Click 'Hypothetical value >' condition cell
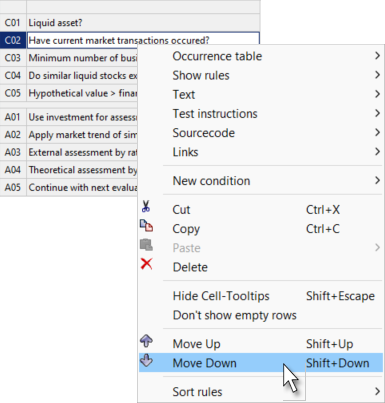Viewport: 385px width, 403px height. [82, 93]
